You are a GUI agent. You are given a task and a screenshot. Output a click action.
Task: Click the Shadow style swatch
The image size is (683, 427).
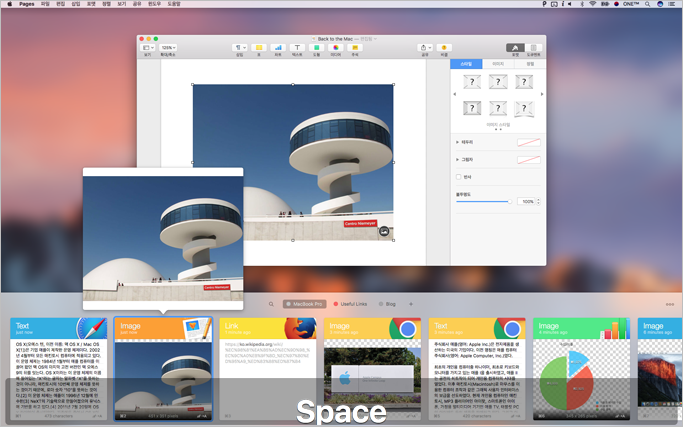click(529, 160)
